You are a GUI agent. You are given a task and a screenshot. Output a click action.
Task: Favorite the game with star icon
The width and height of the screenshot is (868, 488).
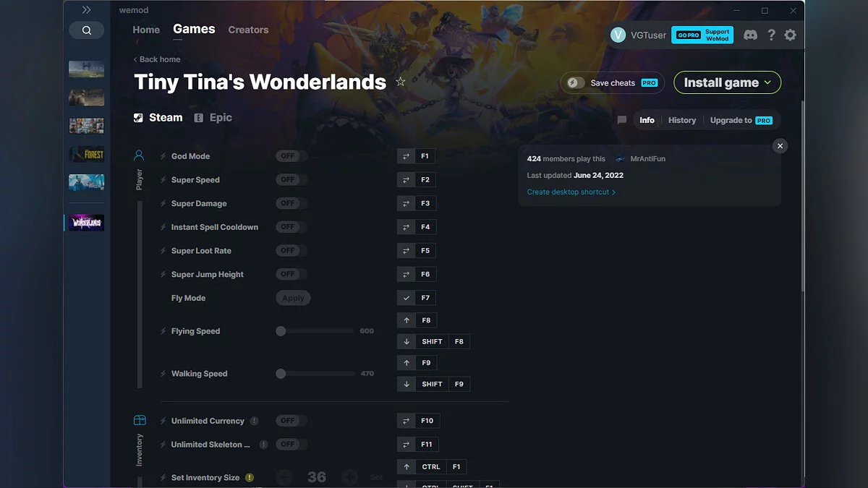(401, 82)
